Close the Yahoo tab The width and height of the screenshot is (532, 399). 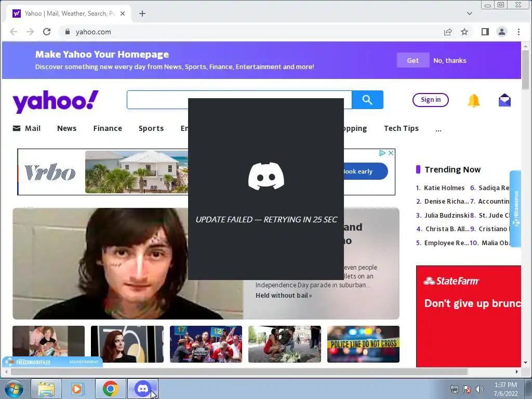123,14
